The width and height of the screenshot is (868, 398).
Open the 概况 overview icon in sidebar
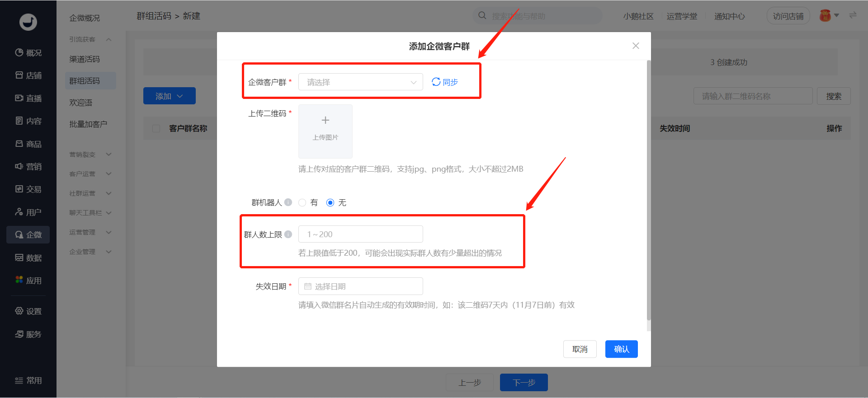click(x=19, y=52)
